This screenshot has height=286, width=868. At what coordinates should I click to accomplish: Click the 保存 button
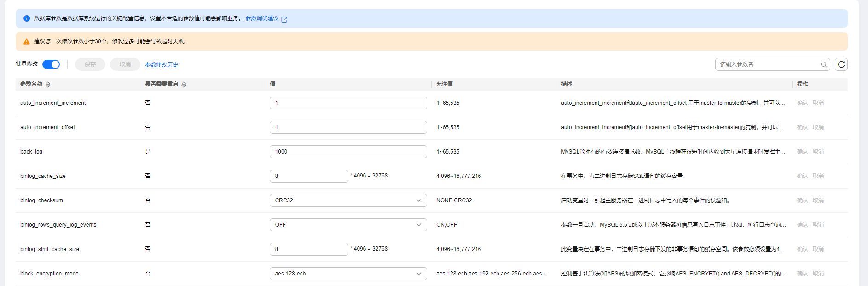pos(90,64)
